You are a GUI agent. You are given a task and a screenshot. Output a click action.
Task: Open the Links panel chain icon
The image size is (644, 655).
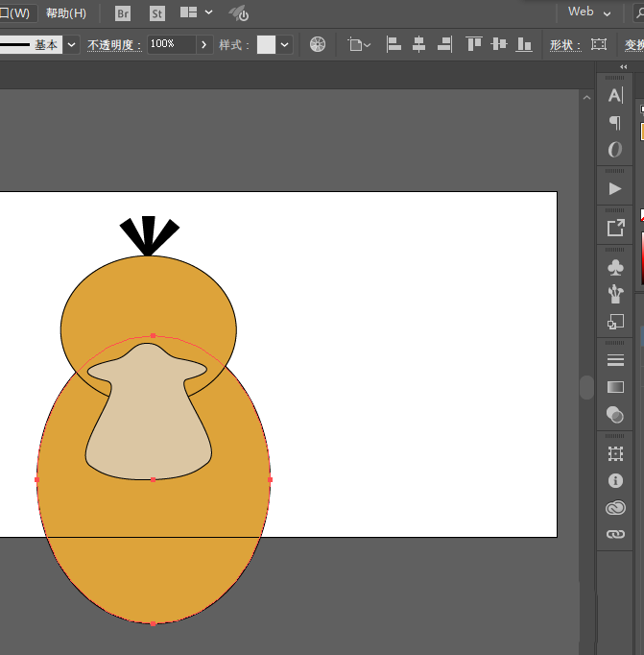click(x=615, y=534)
